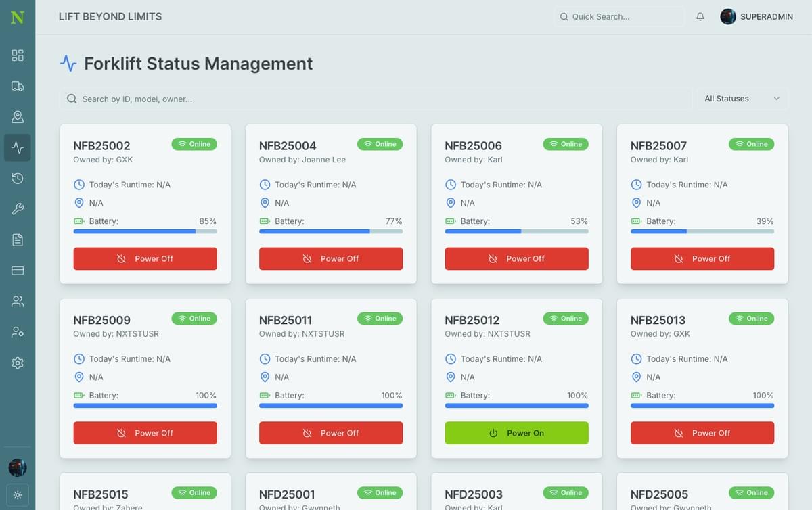
Task: Click the battery icon on NFB25006
Action: (450, 221)
